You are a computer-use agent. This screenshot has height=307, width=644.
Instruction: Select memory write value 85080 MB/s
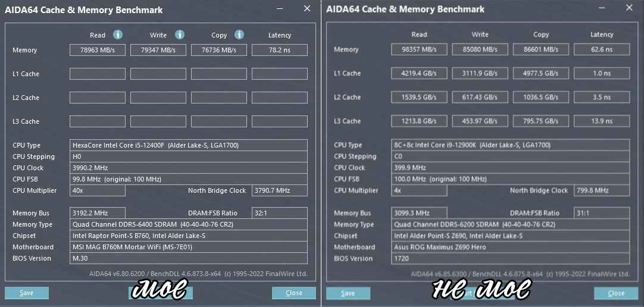(x=480, y=49)
